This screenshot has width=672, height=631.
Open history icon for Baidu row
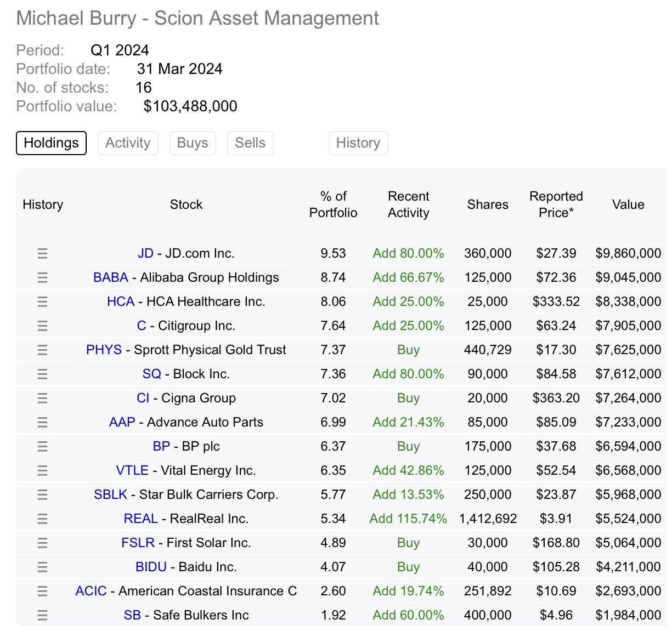click(x=42, y=567)
